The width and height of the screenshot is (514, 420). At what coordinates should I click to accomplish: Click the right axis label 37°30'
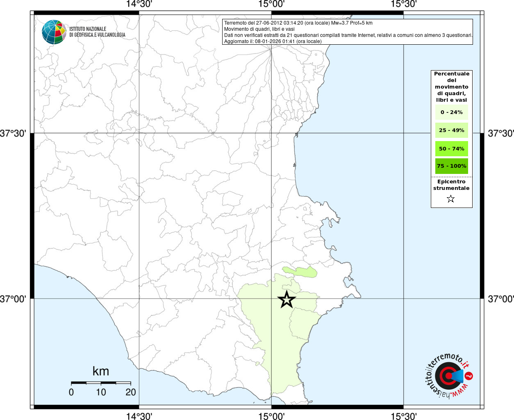(500, 133)
